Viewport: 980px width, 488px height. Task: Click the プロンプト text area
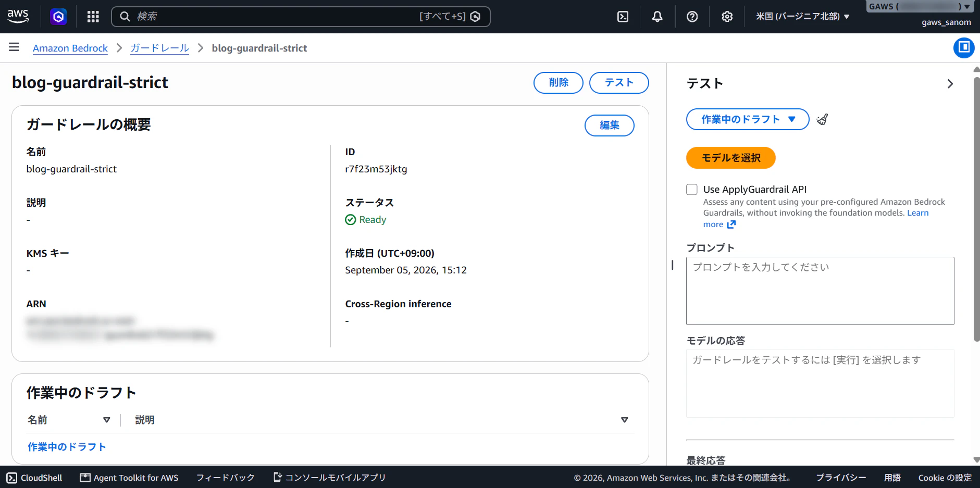(x=820, y=291)
